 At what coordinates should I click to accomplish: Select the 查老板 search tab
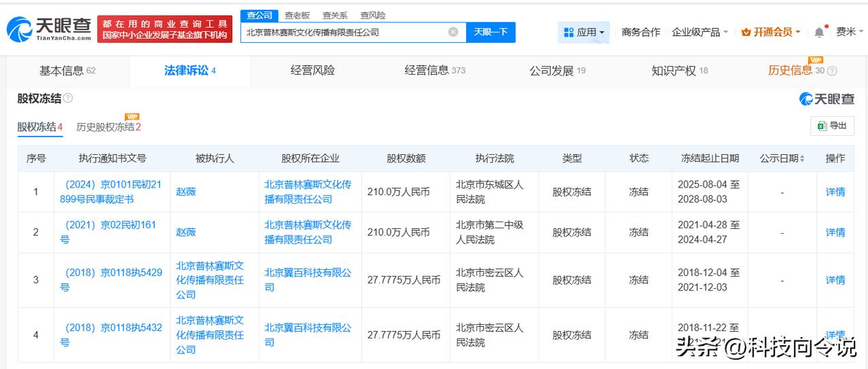tap(297, 15)
